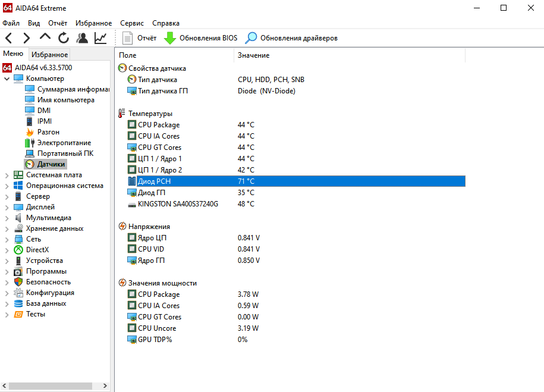Click the green BIOS update arrow icon

point(169,38)
